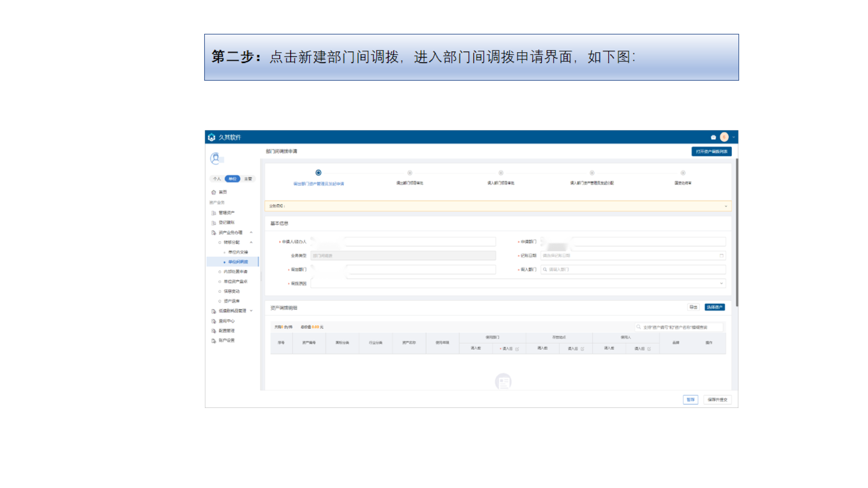The image size is (868, 488).
Task: Select the 单位 view toggle pill
Action: coord(232,179)
